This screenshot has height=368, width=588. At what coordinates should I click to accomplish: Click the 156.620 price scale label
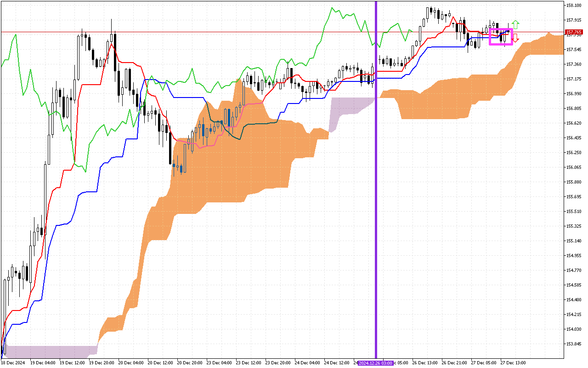(x=574, y=123)
